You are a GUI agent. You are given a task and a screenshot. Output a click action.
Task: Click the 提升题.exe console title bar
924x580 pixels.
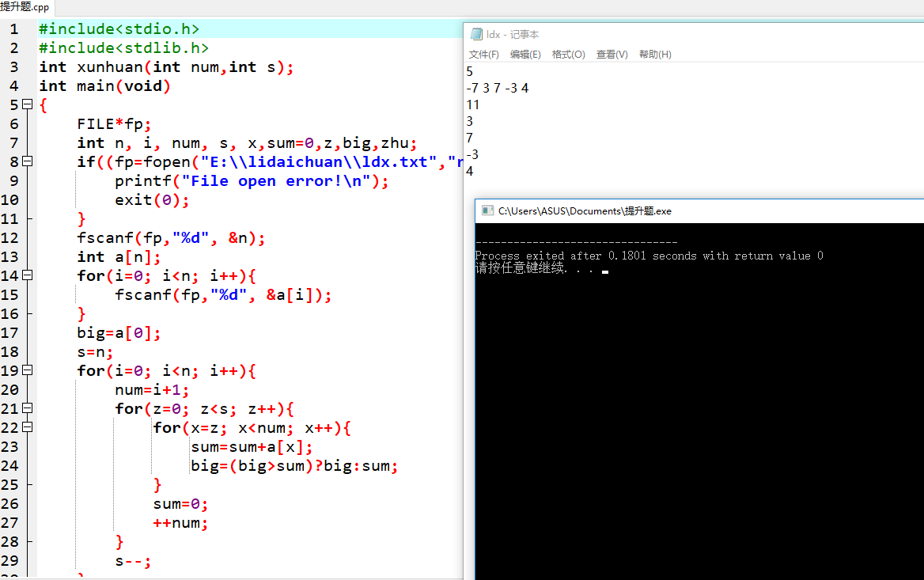585,211
